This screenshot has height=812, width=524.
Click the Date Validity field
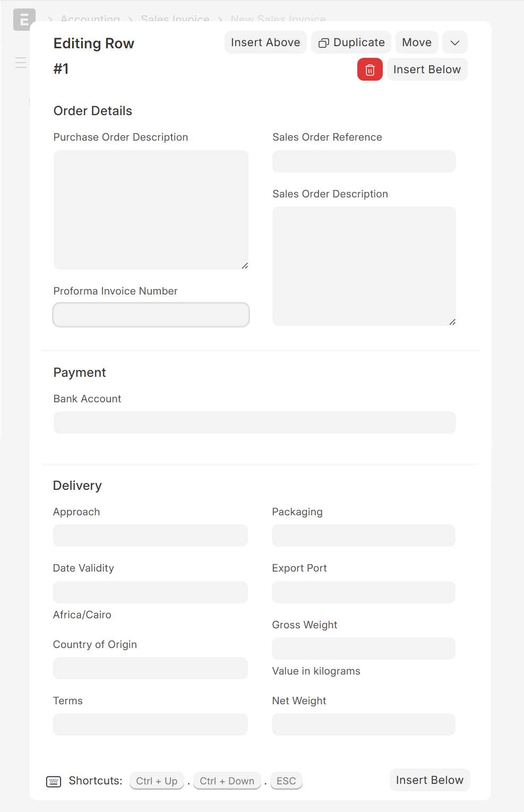pos(150,592)
